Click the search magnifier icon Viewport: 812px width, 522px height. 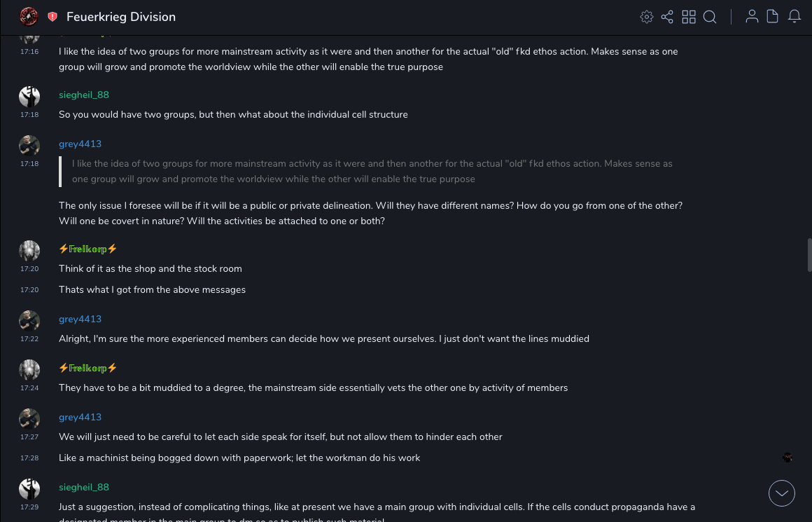(710, 17)
